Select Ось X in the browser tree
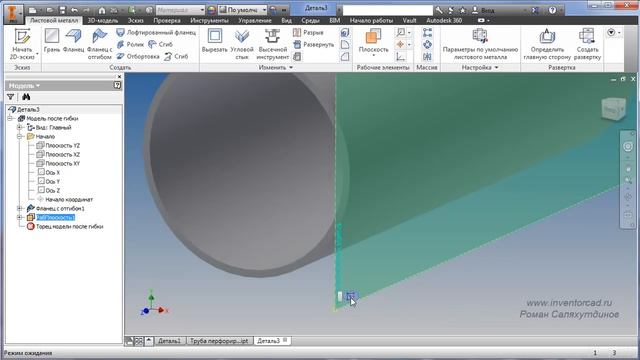Screen dimensions: 640x360 49,172
